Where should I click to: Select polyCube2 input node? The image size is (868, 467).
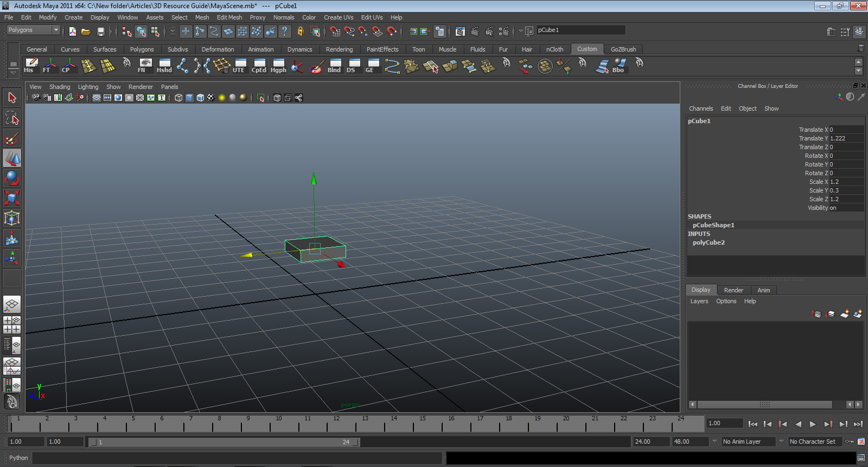(x=709, y=242)
